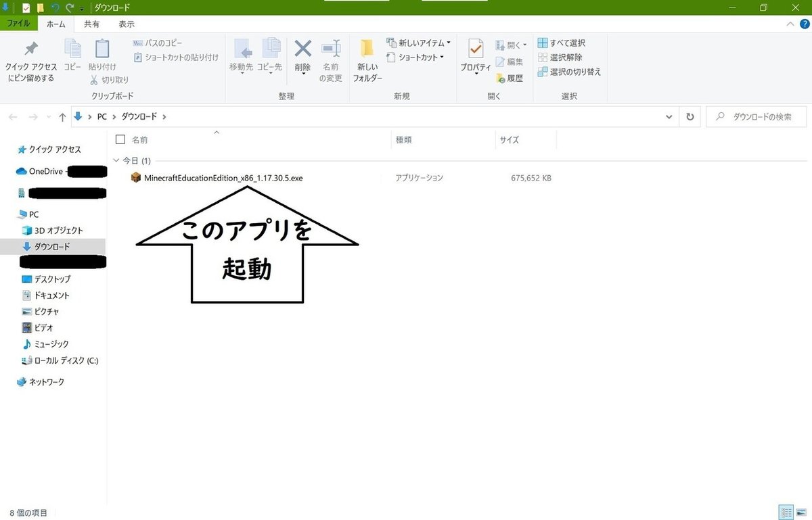Sort by Size (サイズ) column header

pos(510,140)
